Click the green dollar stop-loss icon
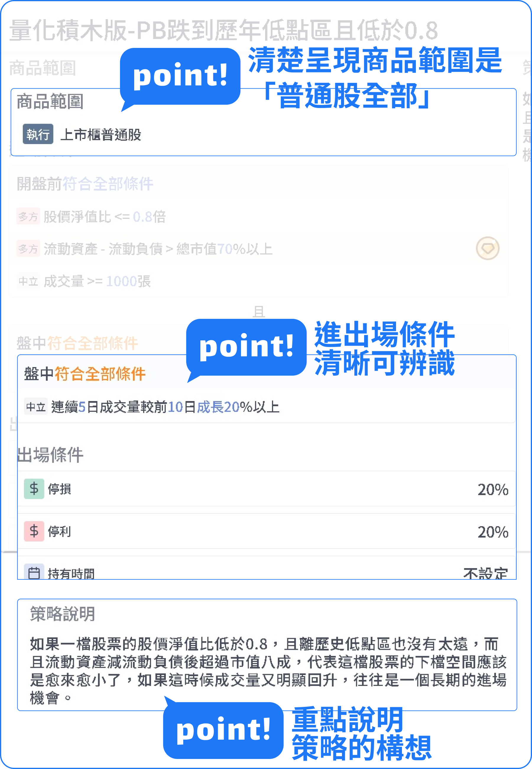The image size is (532, 769). (34, 489)
